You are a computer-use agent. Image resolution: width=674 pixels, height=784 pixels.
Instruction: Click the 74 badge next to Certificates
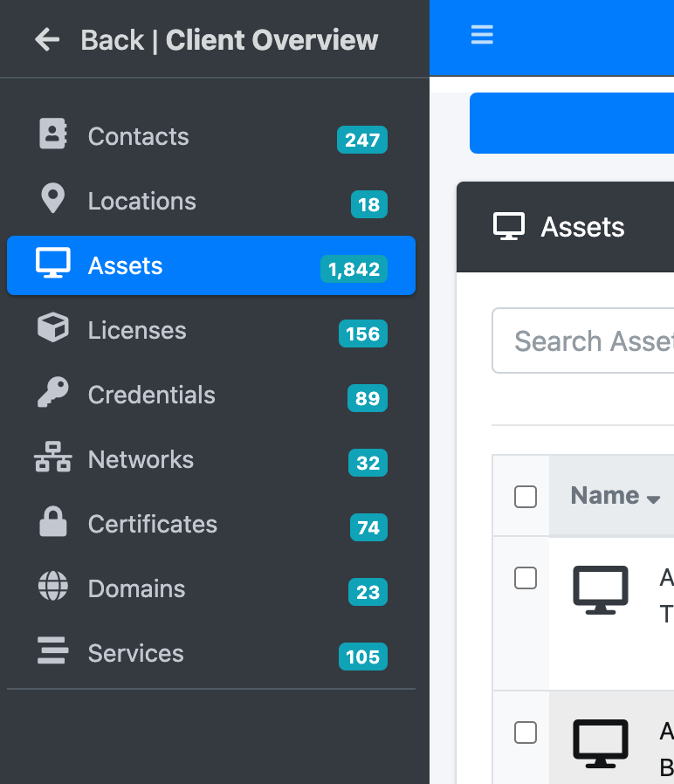coord(368,527)
